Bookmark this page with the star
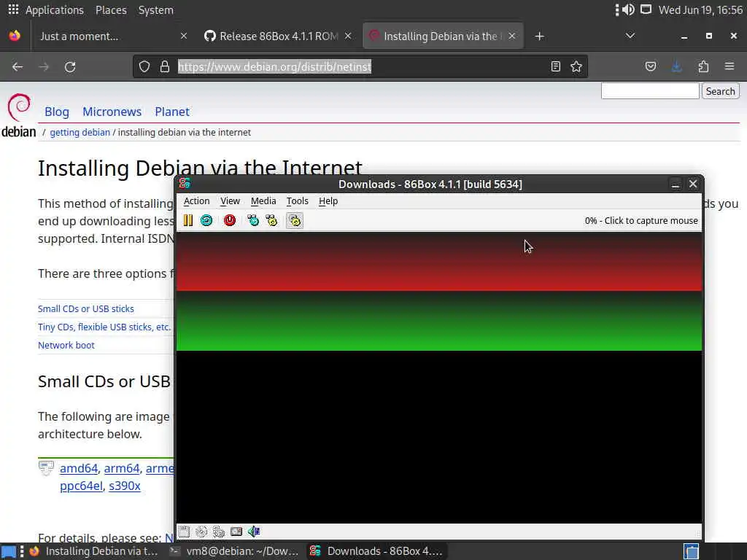Image resolution: width=747 pixels, height=560 pixels. coord(576,66)
